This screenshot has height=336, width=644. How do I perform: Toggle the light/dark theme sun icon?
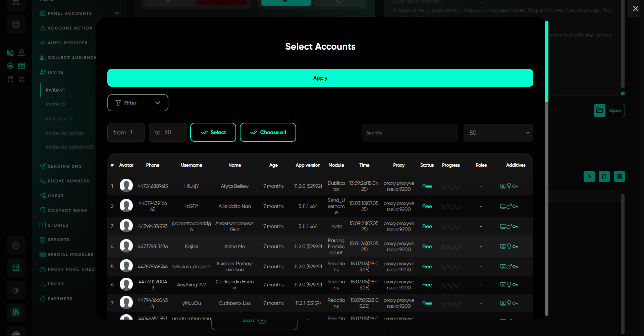click(16, 290)
